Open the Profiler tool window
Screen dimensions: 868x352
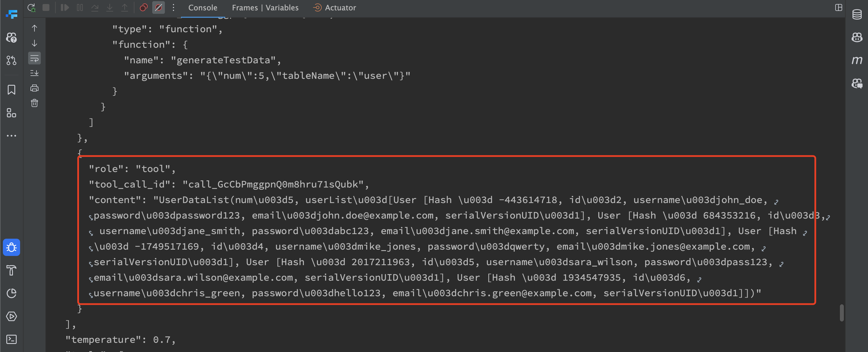coord(11,293)
